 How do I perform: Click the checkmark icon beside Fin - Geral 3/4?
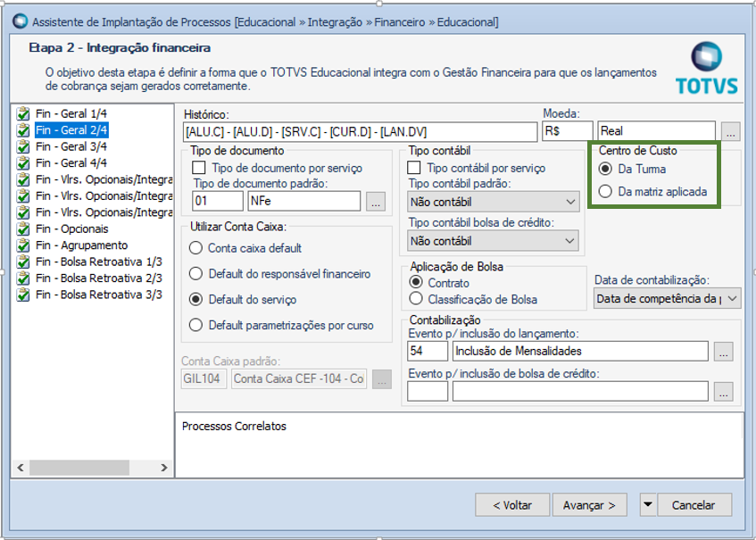[22, 146]
